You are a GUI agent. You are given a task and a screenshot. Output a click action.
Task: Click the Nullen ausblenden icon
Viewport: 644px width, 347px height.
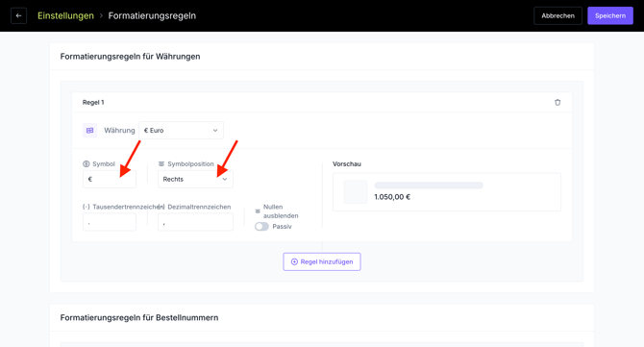click(x=258, y=211)
